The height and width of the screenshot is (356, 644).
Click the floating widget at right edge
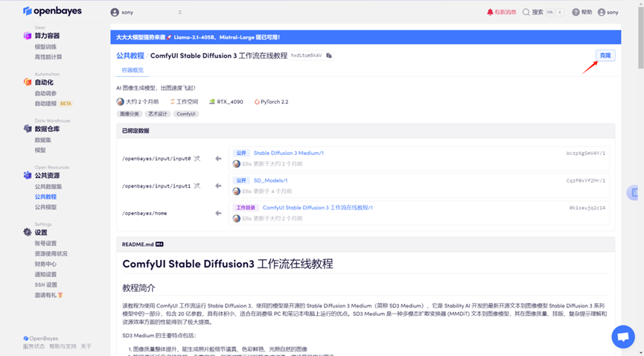click(633, 192)
